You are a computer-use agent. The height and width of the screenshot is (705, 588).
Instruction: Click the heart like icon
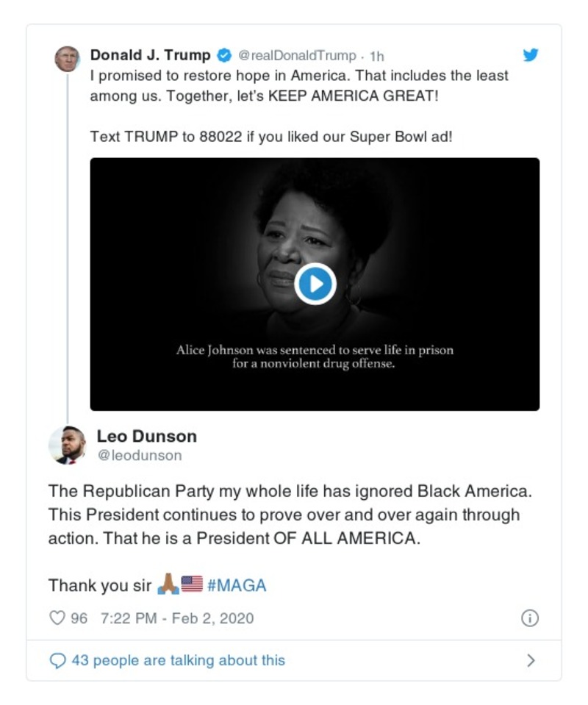pos(57,618)
